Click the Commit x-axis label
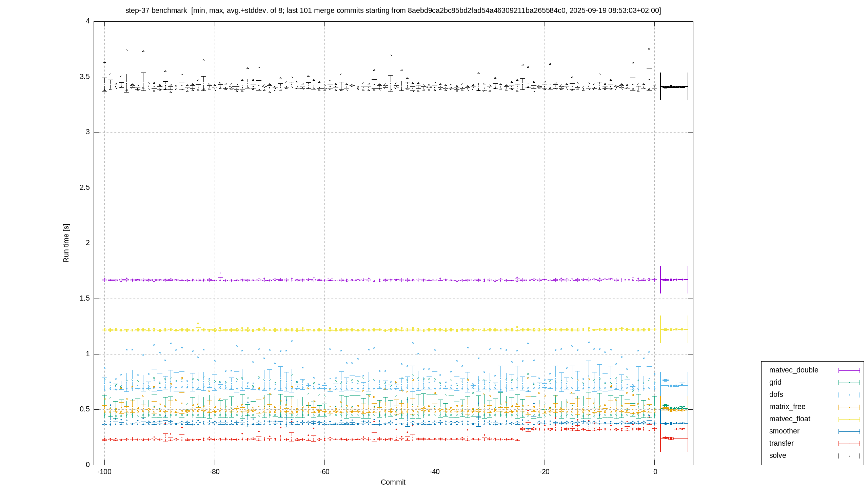This screenshot has width=868, height=488. click(x=393, y=482)
